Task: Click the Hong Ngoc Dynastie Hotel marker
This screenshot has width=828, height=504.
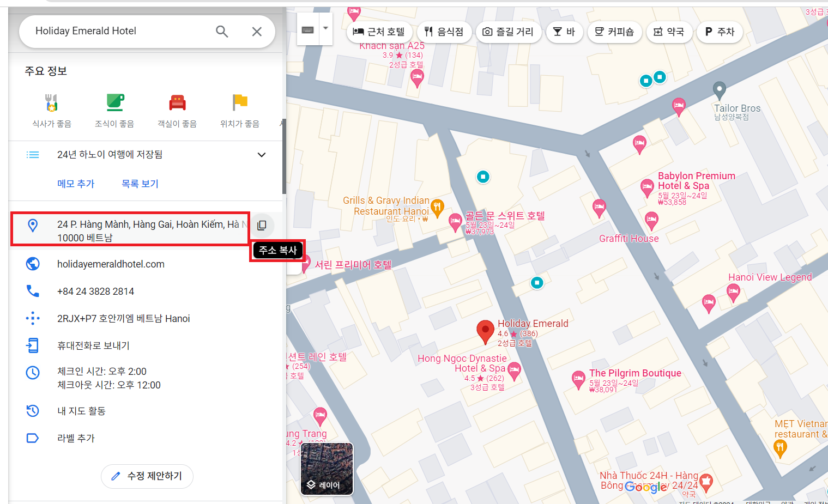Action: click(514, 372)
